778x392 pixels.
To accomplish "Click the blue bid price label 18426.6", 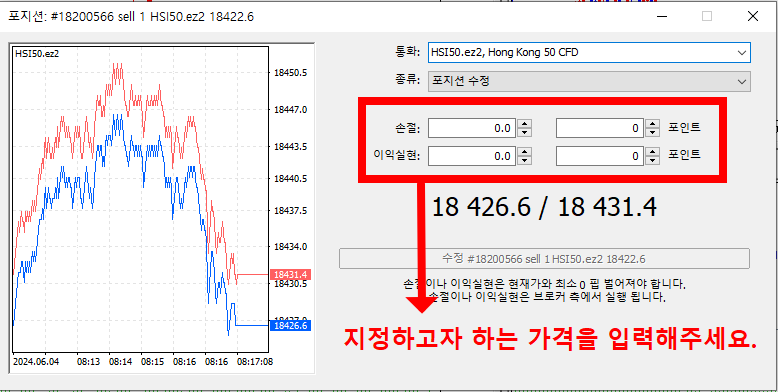I will 290,326.
